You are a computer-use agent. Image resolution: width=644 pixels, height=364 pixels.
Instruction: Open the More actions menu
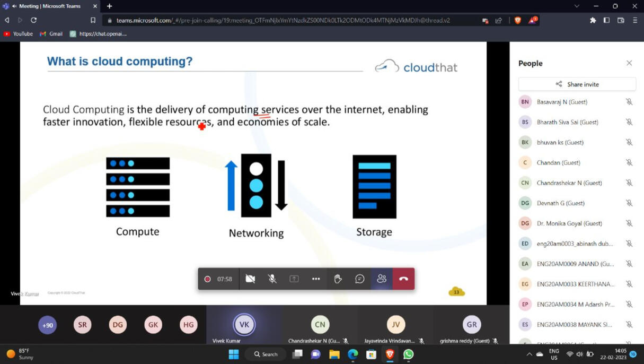(316, 279)
